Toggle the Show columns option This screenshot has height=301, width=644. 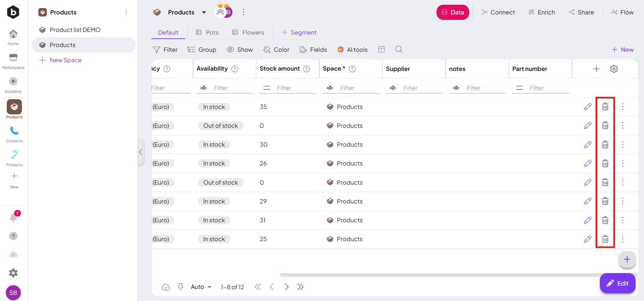(x=240, y=49)
